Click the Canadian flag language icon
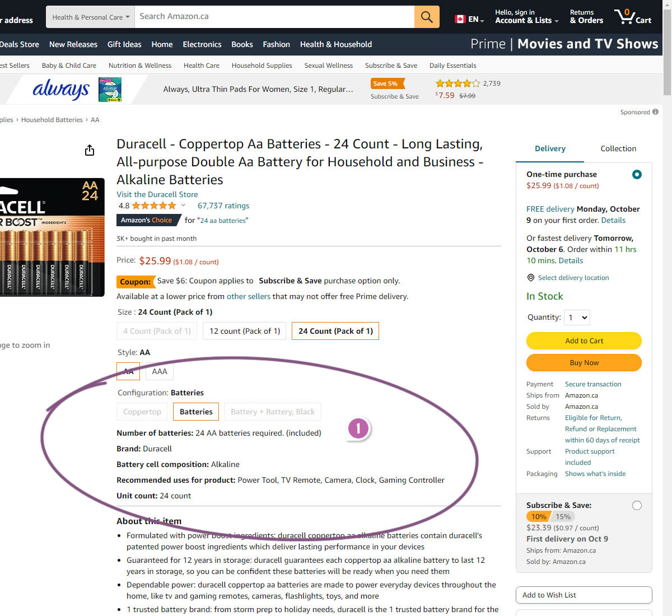The height and width of the screenshot is (616, 672). [460, 19]
